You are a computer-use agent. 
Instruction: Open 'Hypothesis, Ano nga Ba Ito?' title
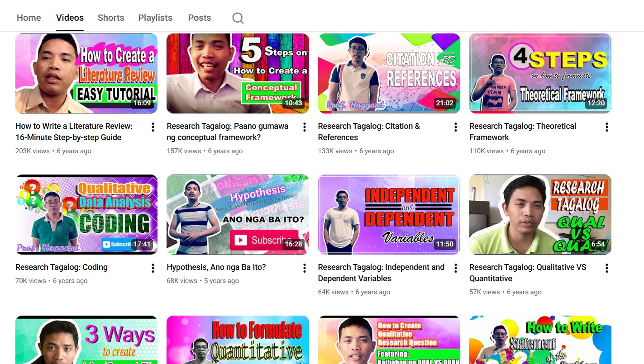coord(216,267)
